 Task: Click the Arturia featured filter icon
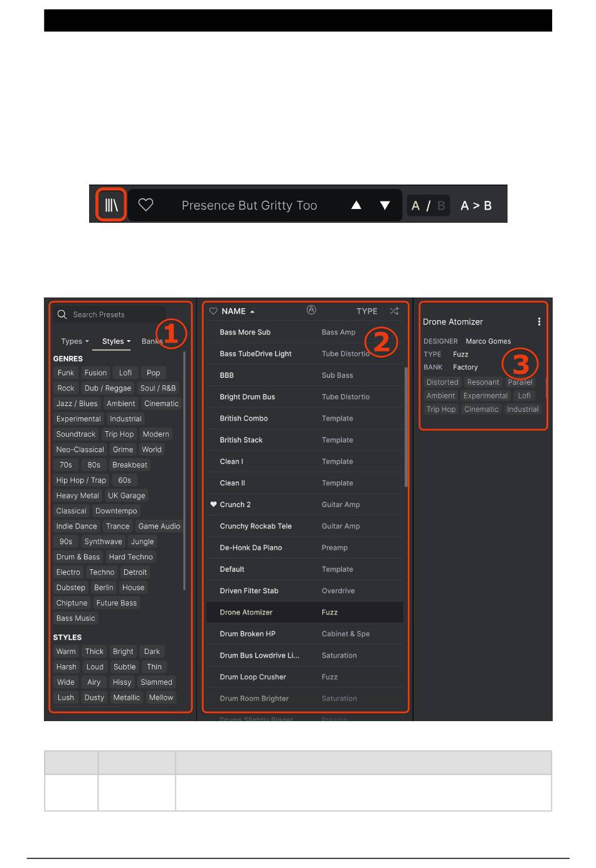point(311,310)
